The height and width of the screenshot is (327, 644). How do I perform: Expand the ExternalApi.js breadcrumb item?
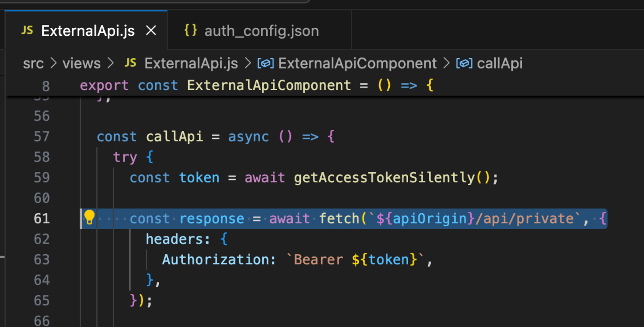(191, 63)
